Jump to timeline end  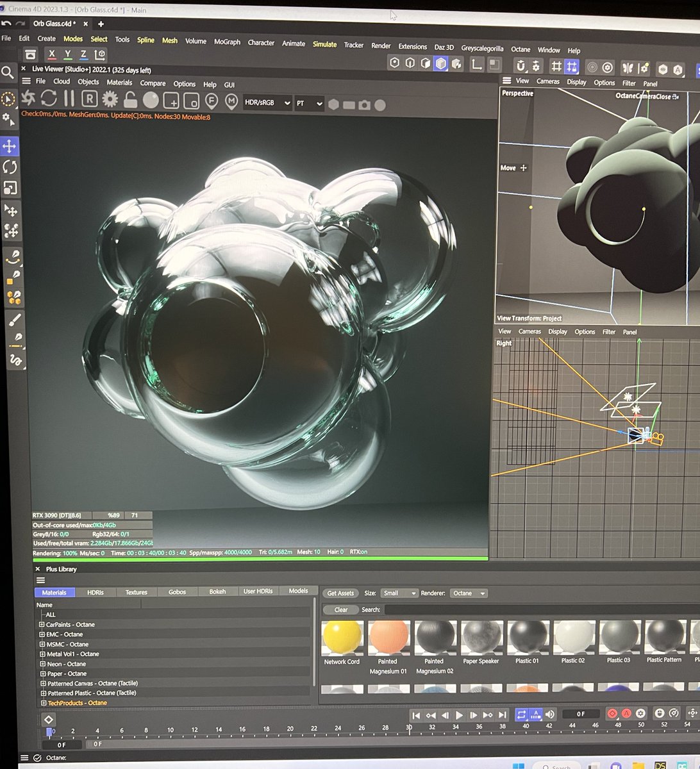tap(502, 715)
